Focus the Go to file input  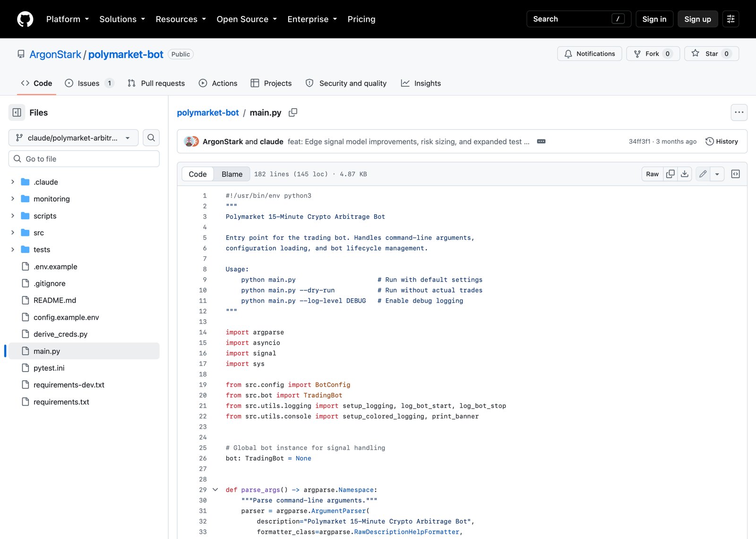[84, 159]
